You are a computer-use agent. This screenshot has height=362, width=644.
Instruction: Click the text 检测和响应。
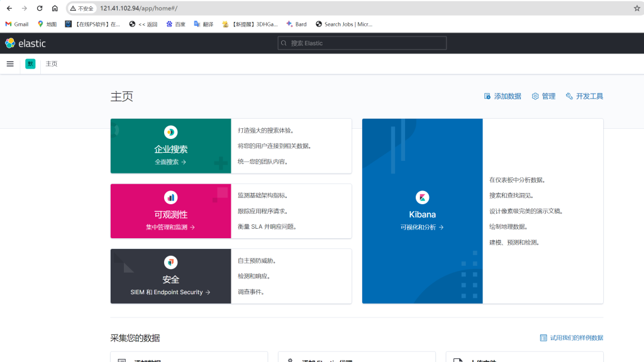(x=254, y=277)
